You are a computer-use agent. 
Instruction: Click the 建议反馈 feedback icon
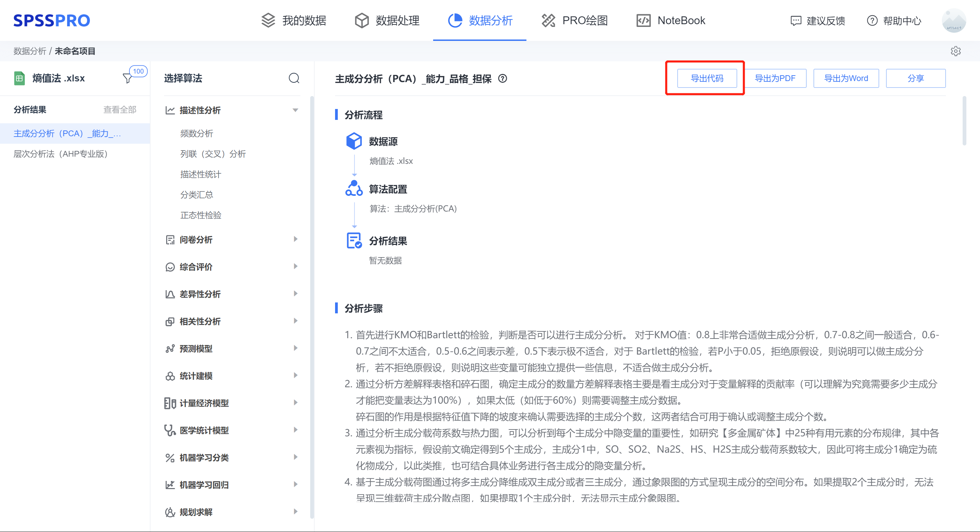tap(796, 21)
